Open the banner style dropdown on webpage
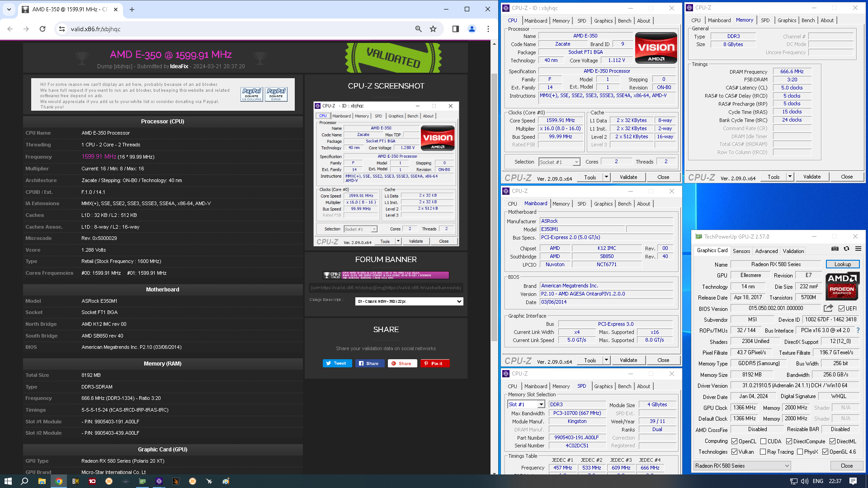 click(x=409, y=301)
